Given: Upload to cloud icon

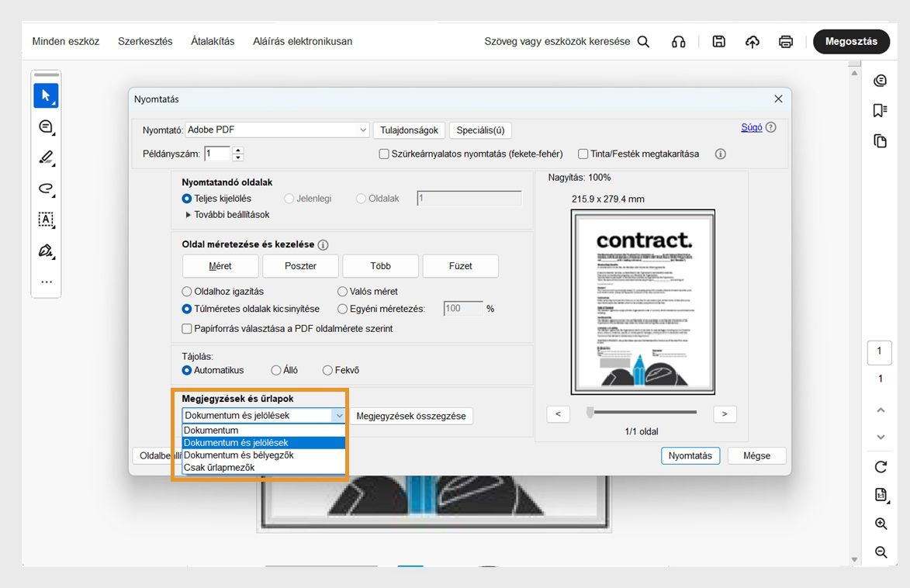Looking at the screenshot, I should 753,42.
